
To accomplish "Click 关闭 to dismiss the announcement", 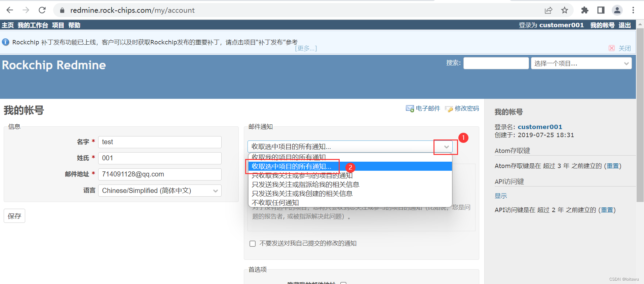I will point(624,48).
